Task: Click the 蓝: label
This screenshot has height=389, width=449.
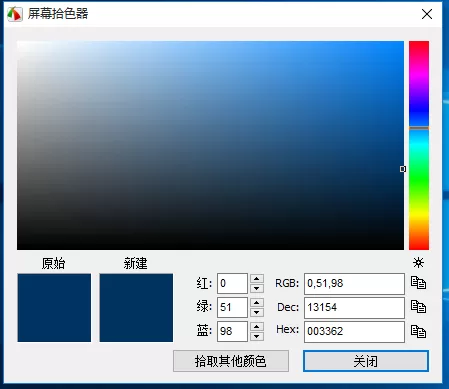Action: click(204, 331)
